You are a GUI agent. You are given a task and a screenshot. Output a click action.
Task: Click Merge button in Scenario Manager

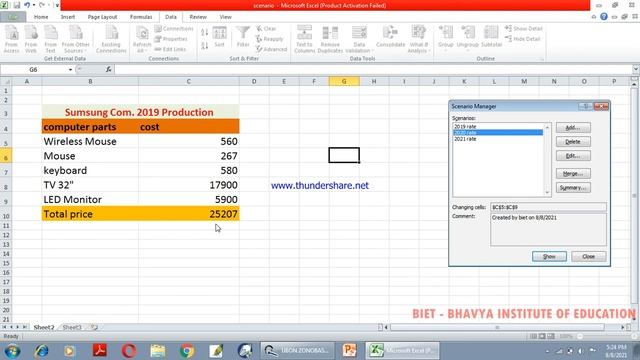point(573,173)
